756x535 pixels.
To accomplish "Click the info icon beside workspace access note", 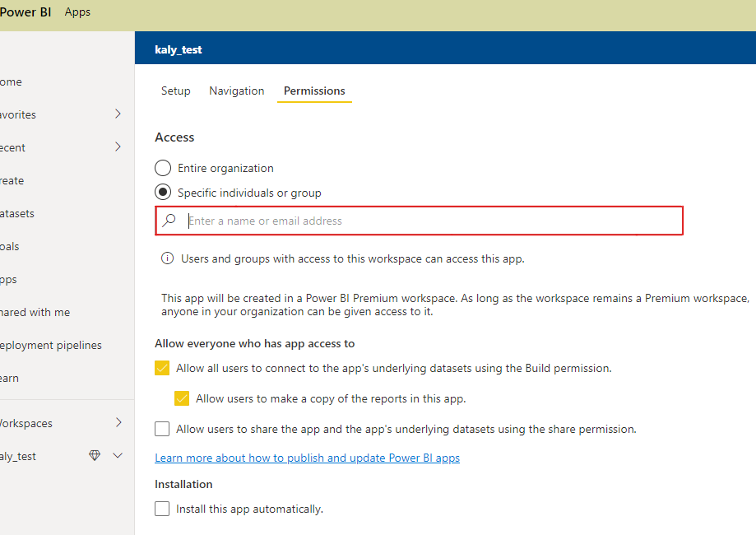I will point(167,258).
